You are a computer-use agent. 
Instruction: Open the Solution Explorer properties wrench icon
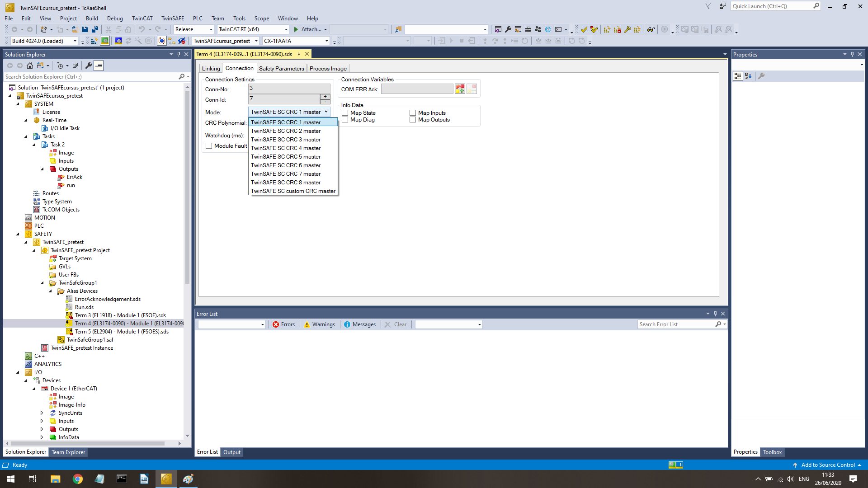pos(89,66)
